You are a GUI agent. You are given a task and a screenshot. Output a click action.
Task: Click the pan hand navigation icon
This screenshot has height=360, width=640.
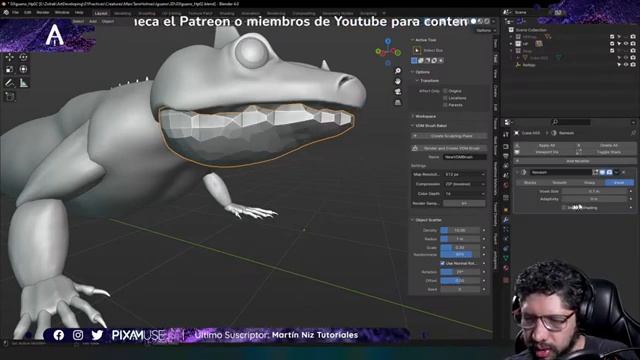point(398,82)
